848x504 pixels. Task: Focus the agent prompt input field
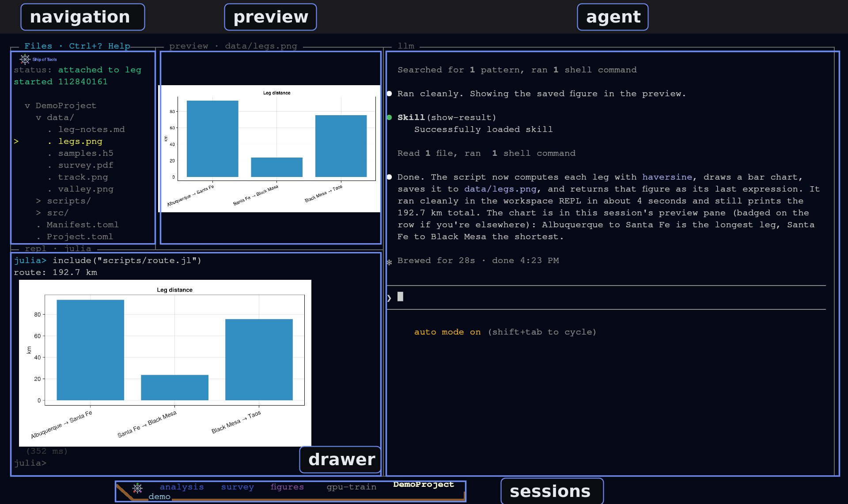(606, 297)
